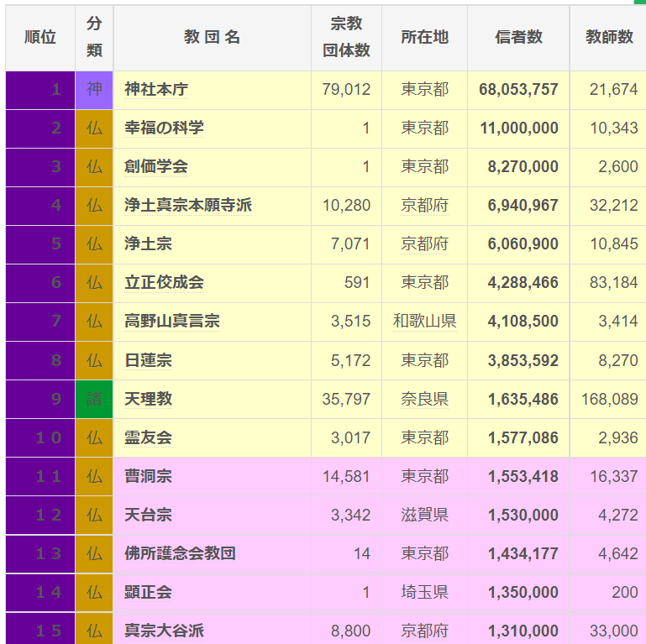Open the 浄土真宗本願寺派 link
The width and height of the screenshot is (646, 644).
[188, 205]
